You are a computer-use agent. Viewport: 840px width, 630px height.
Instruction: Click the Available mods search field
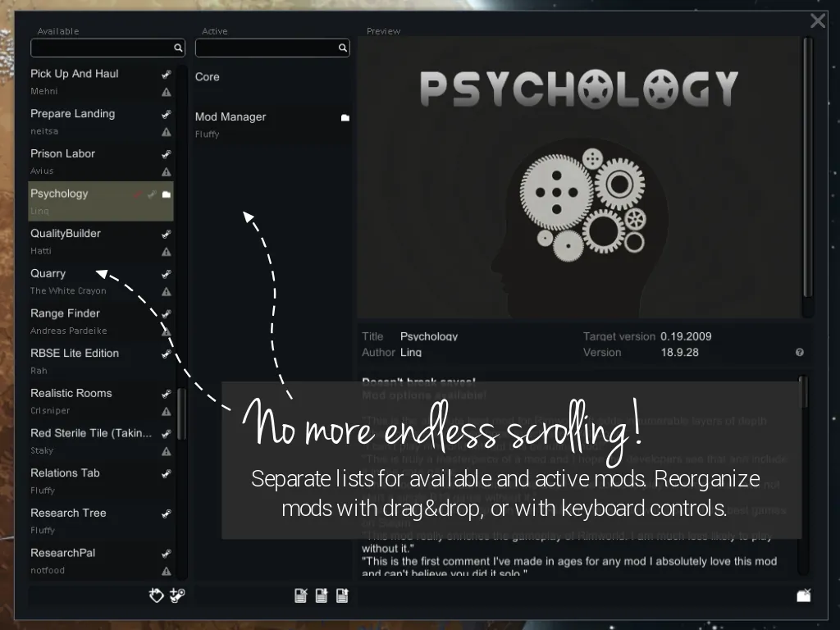click(x=102, y=48)
